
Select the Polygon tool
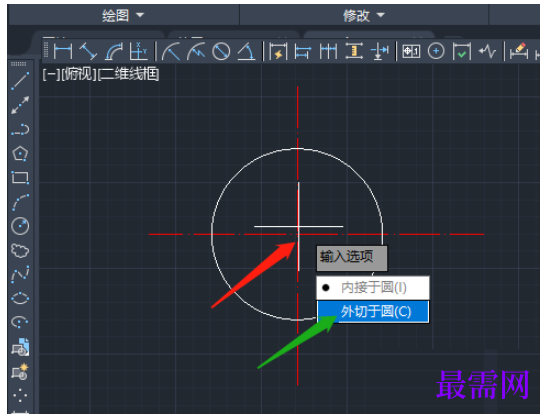pos(20,153)
